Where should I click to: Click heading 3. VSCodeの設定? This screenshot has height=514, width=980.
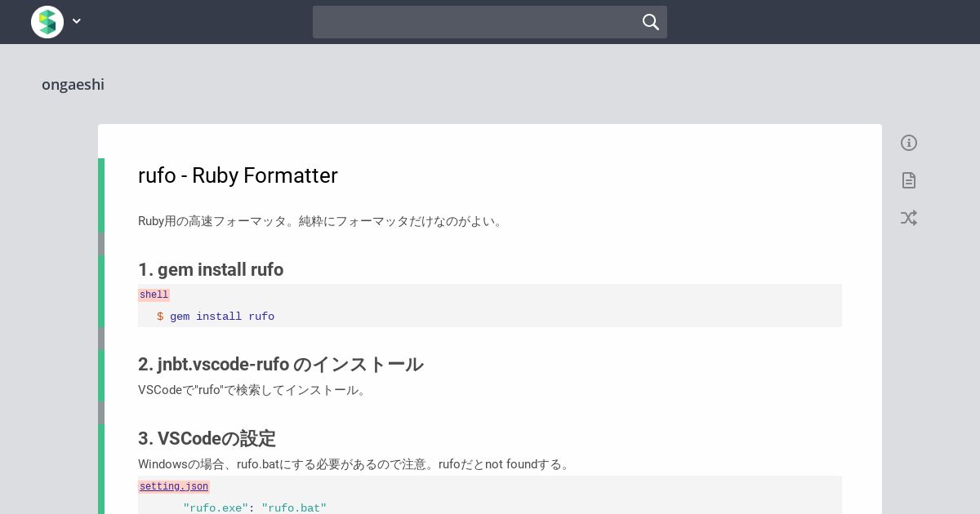(207, 439)
